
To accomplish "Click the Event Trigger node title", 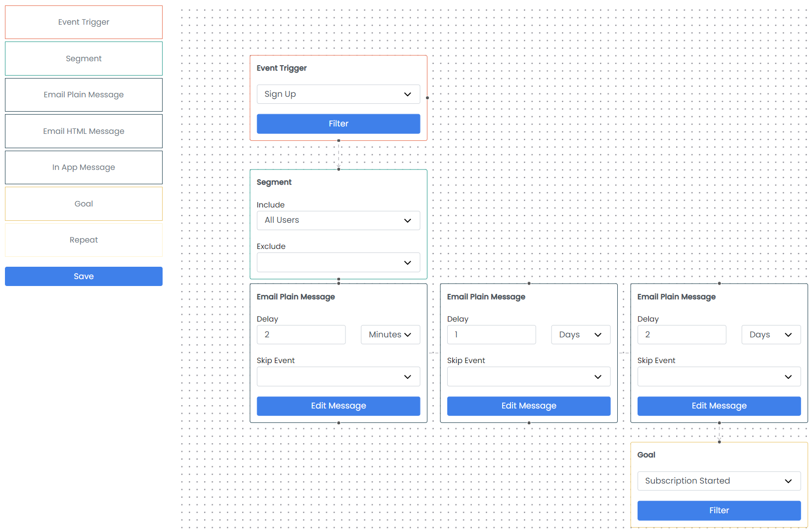I will (282, 68).
